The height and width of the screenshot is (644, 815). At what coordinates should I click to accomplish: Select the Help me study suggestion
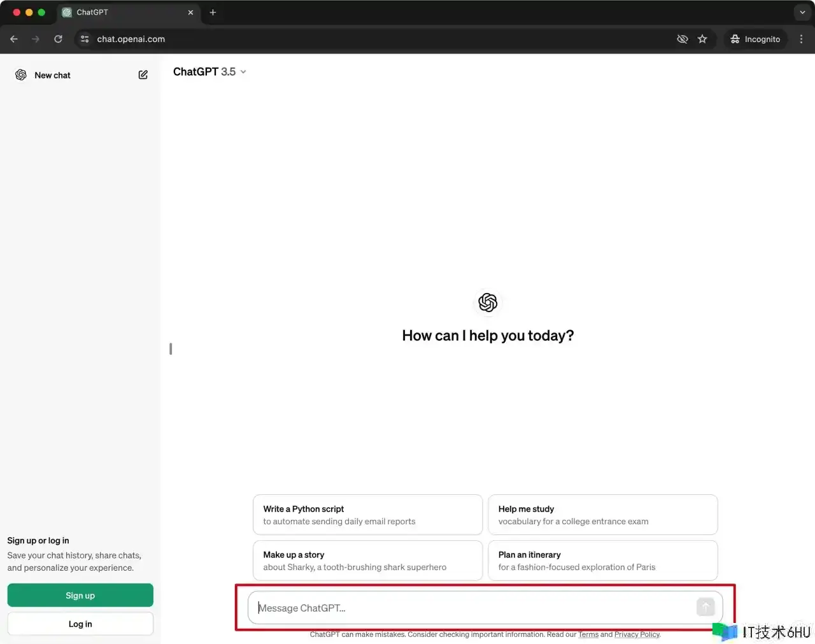(603, 515)
